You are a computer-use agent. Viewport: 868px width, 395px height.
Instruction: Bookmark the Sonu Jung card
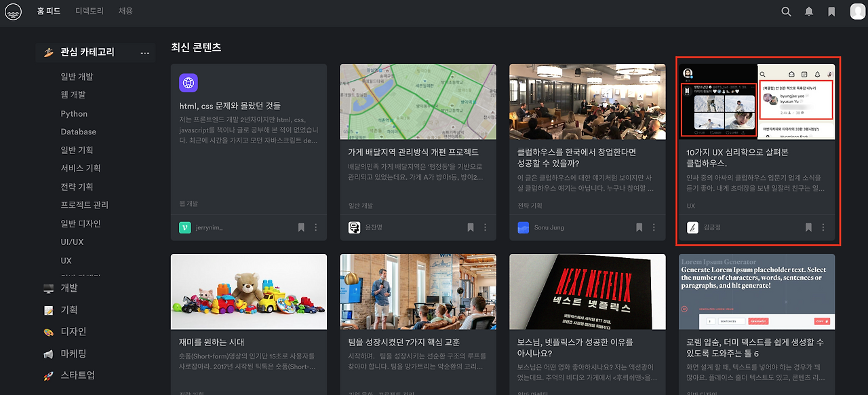click(639, 227)
